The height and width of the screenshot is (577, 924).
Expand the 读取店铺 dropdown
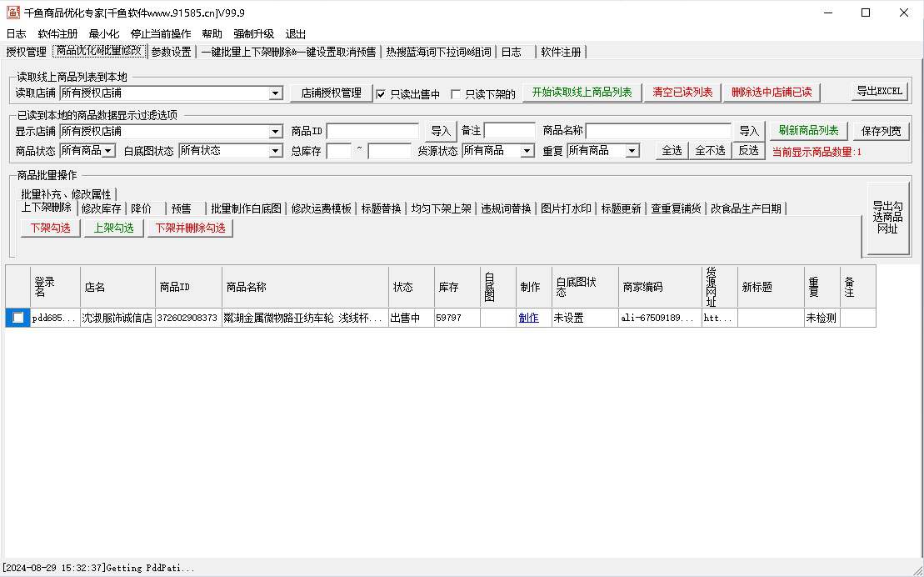click(276, 93)
